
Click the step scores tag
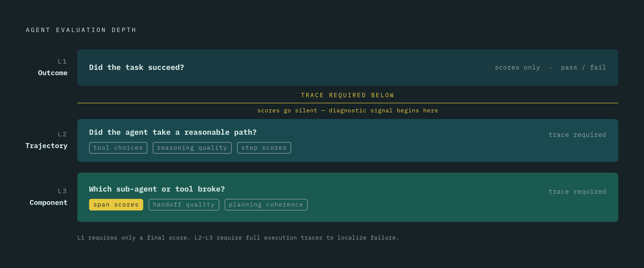point(264,148)
